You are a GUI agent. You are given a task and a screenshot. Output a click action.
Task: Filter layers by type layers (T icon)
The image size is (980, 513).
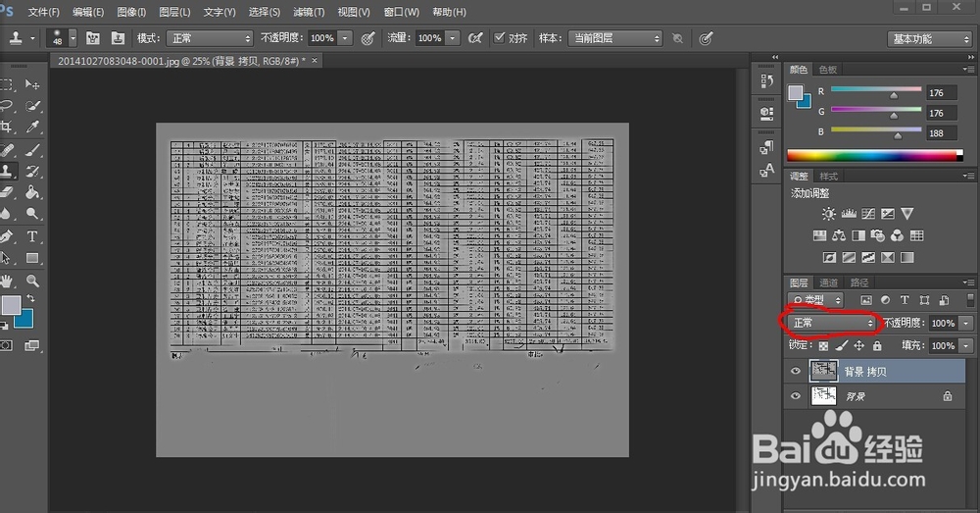905,300
